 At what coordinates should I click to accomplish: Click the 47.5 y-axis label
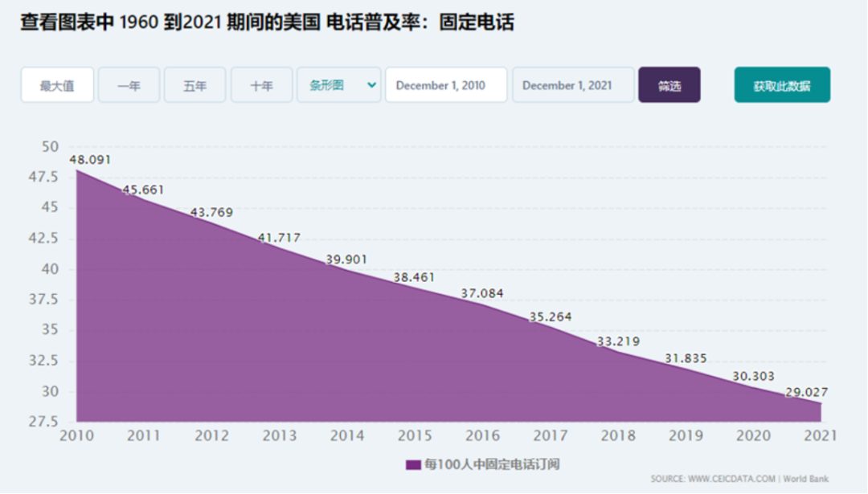43,177
